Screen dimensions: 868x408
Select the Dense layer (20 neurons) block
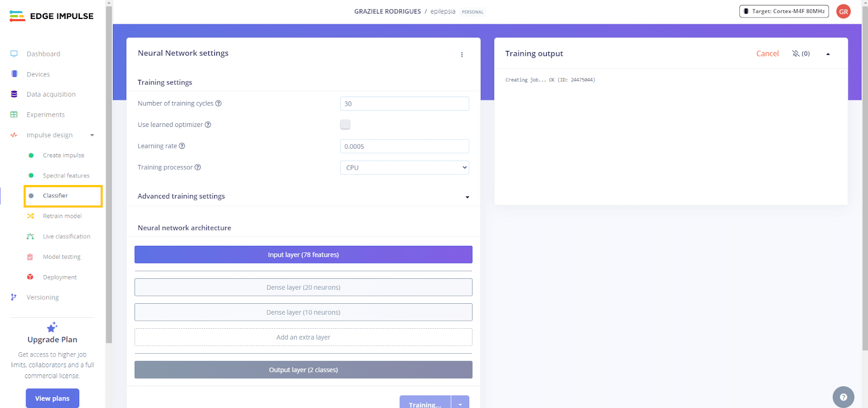click(x=303, y=288)
